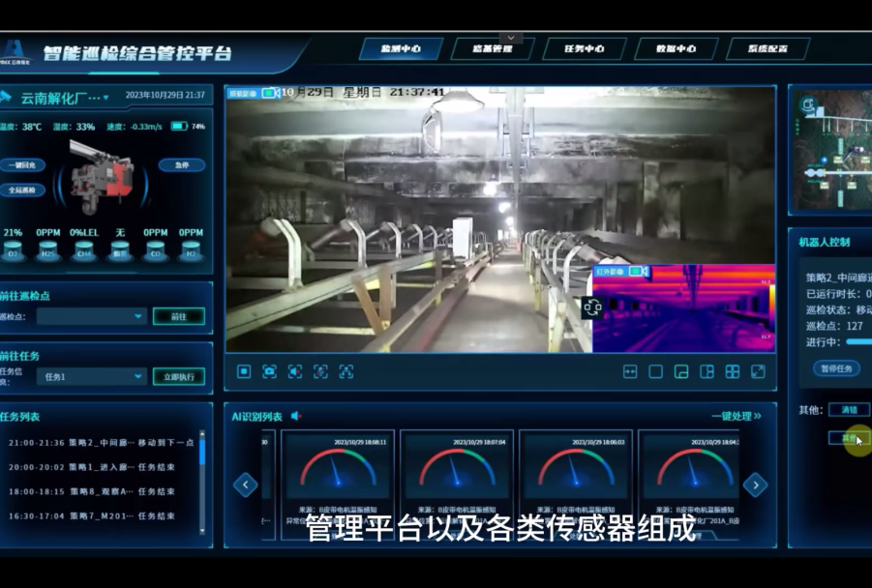Select the smoke sensor icon reading 无
Image resolution: width=872 pixels, height=588 pixels.
click(120, 251)
